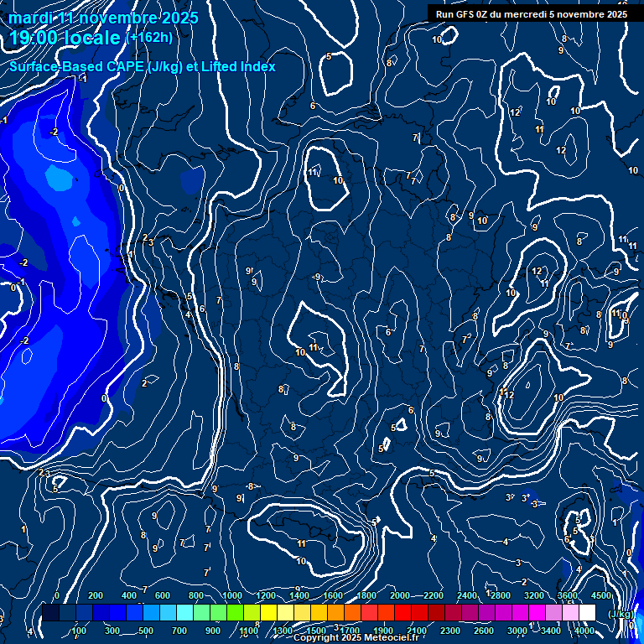Click the 'Copyright 2025 Meteociel.fr' text
The width and height of the screenshot is (644, 644).
point(356,638)
